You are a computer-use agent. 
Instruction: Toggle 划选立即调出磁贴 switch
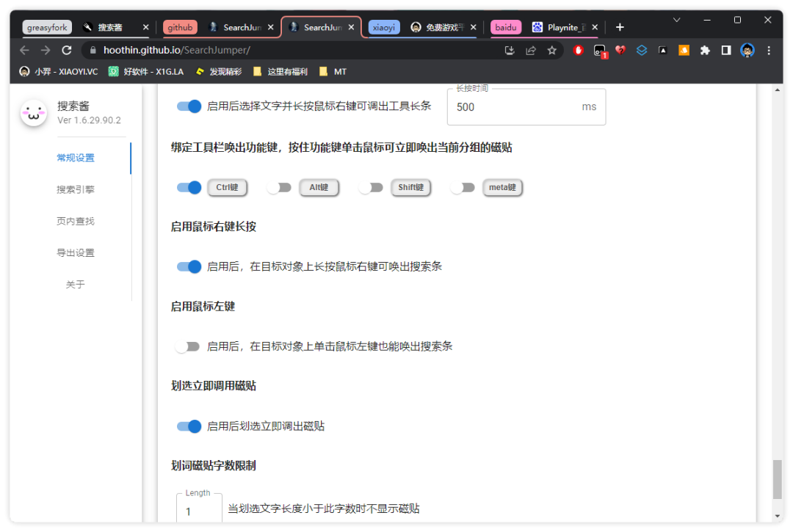click(x=189, y=426)
